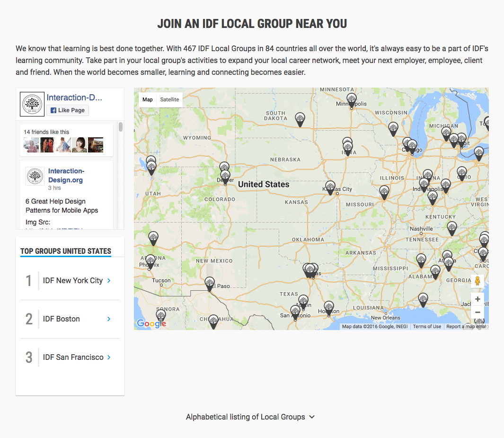Open the Interaction-D... Facebook page title

74,98
